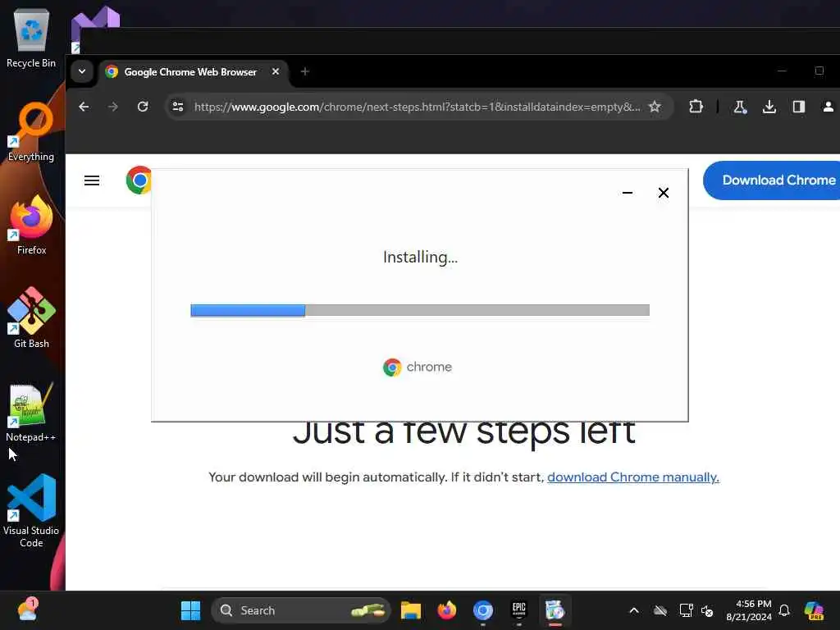Open File Explorer from the taskbar
This screenshot has width=840, height=630.
pyautogui.click(x=411, y=610)
